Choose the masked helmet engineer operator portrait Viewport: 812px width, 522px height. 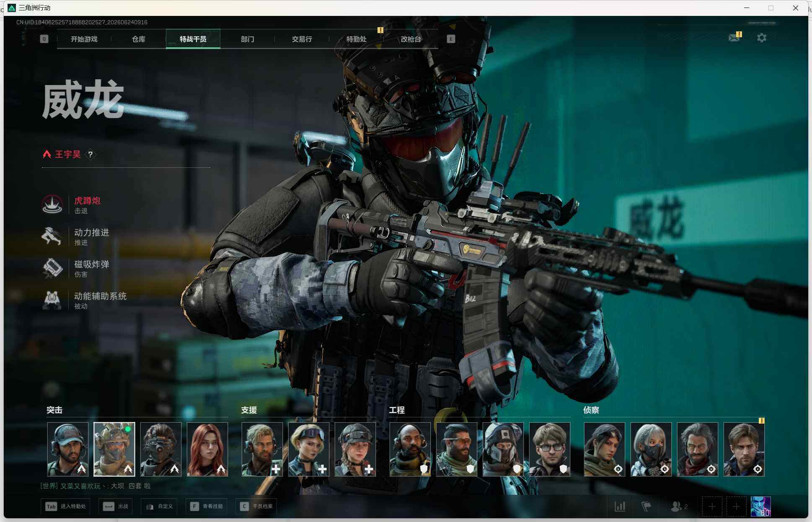click(503, 449)
